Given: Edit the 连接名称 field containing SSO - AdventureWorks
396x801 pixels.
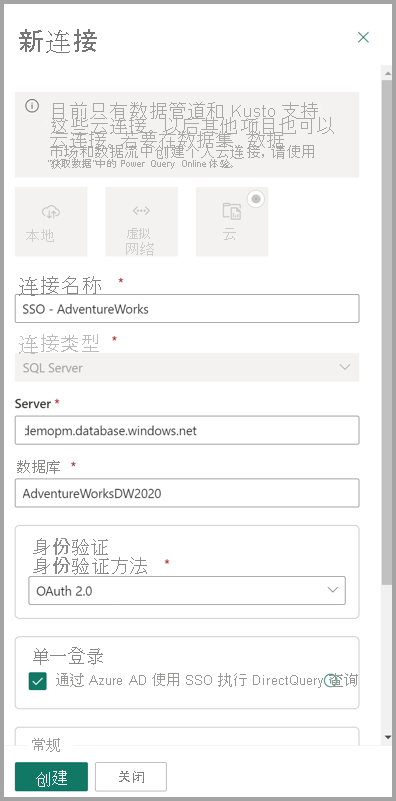Looking at the screenshot, I should tap(187, 309).
